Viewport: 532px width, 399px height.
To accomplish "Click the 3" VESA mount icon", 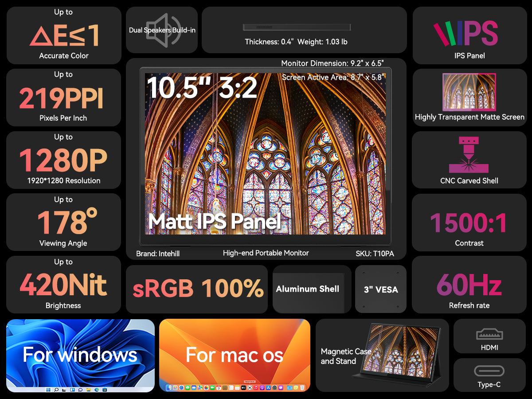I will click(380, 289).
